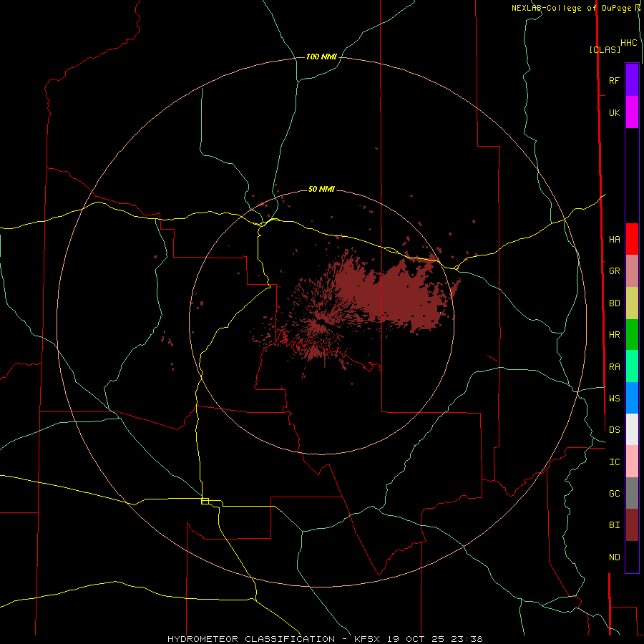Click the DS legend label
644x644 pixels.
point(614,430)
